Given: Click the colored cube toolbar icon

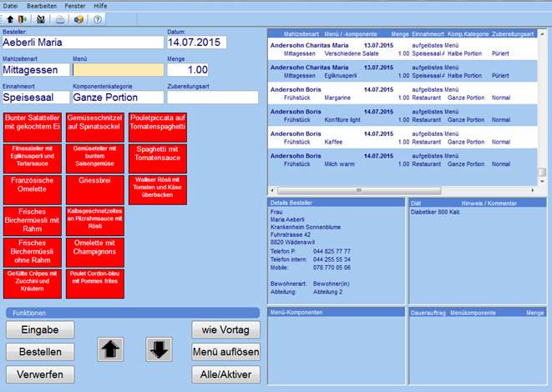Looking at the screenshot, I should click(x=78, y=18).
